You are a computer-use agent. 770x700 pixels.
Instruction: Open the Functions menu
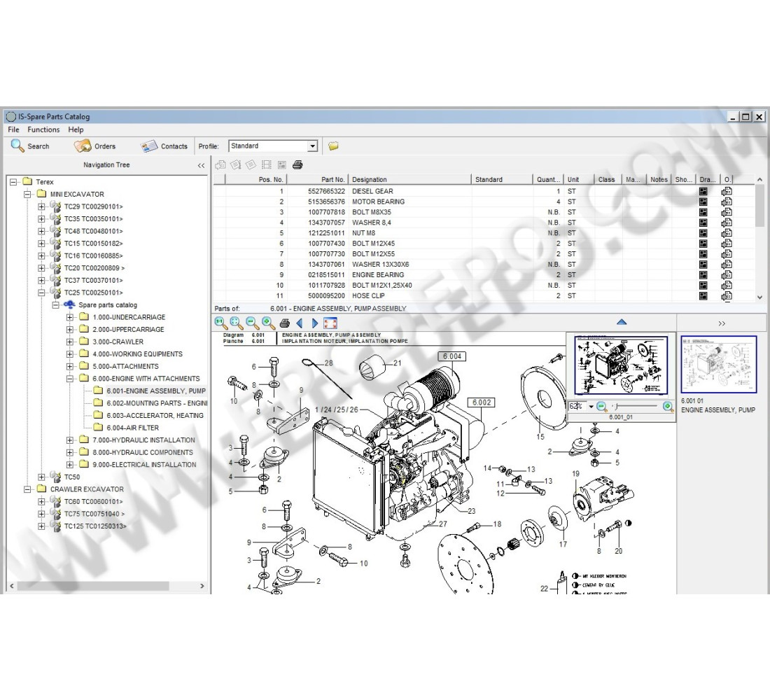click(x=43, y=129)
